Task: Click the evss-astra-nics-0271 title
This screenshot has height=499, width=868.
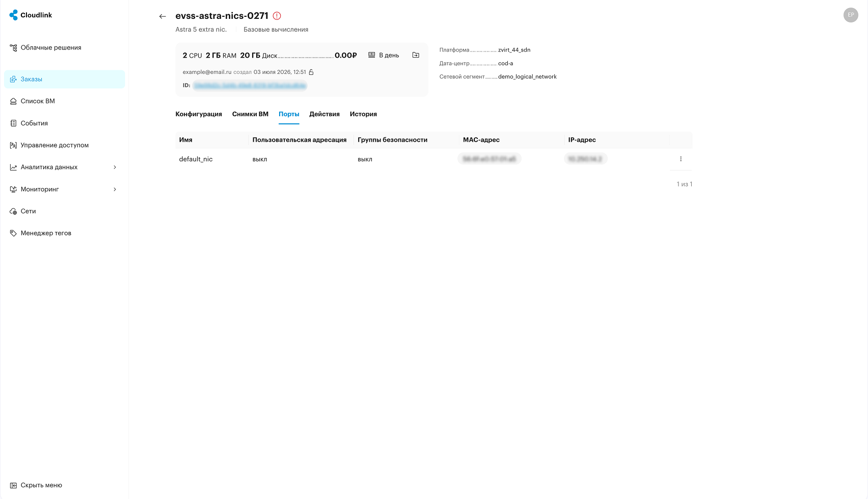Action: pyautogui.click(x=222, y=16)
